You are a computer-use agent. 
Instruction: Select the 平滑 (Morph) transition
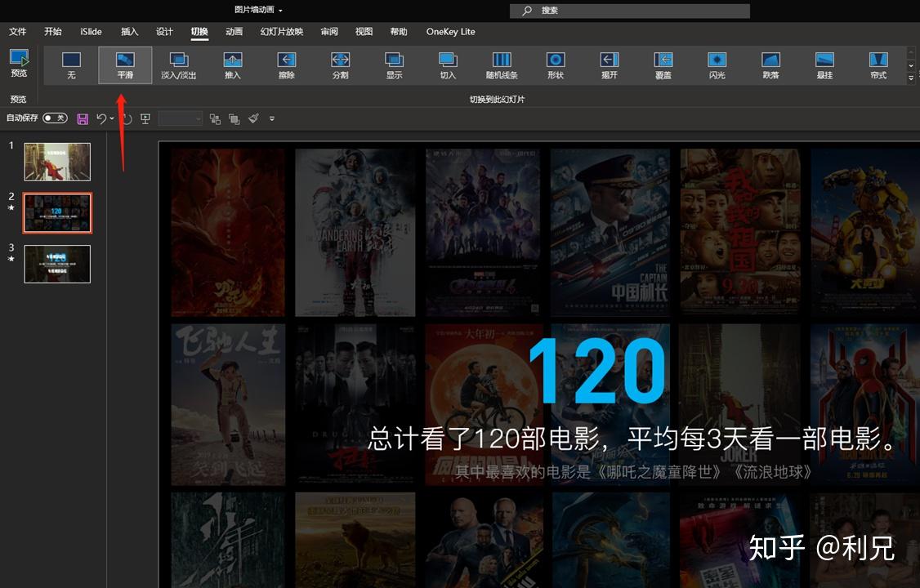[125, 65]
